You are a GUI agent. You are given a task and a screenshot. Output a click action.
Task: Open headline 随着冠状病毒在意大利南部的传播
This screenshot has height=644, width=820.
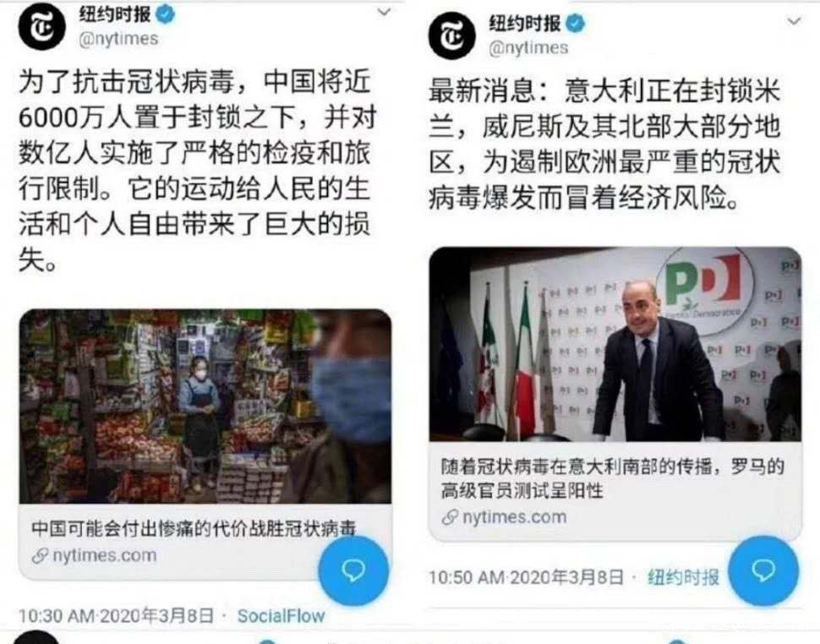click(612, 478)
